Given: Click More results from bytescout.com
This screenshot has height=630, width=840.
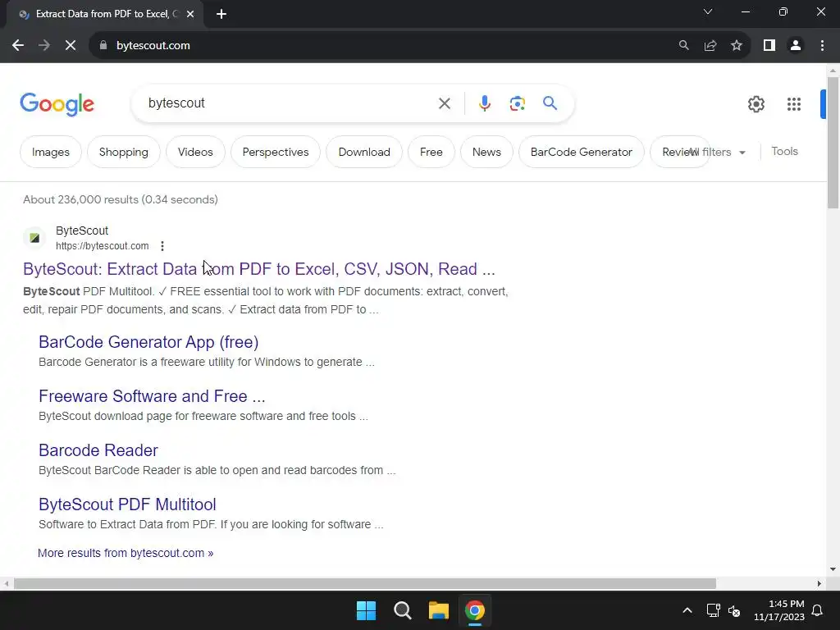Looking at the screenshot, I should (x=126, y=553).
